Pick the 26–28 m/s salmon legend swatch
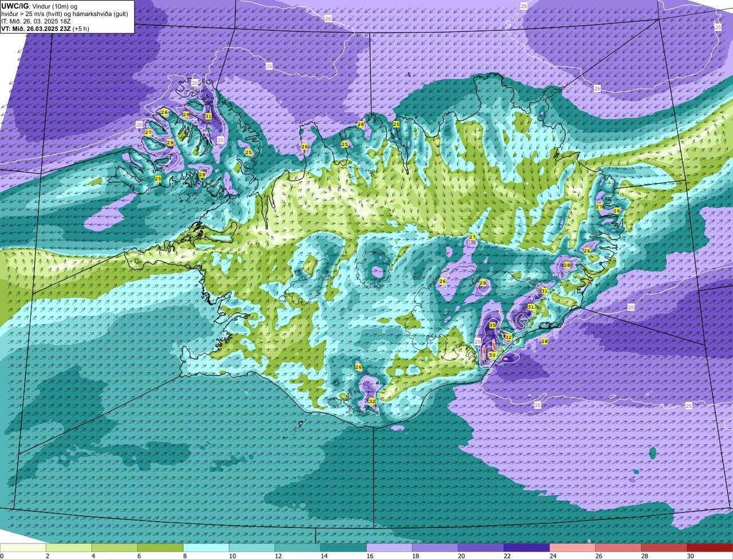 pos(618,547)
